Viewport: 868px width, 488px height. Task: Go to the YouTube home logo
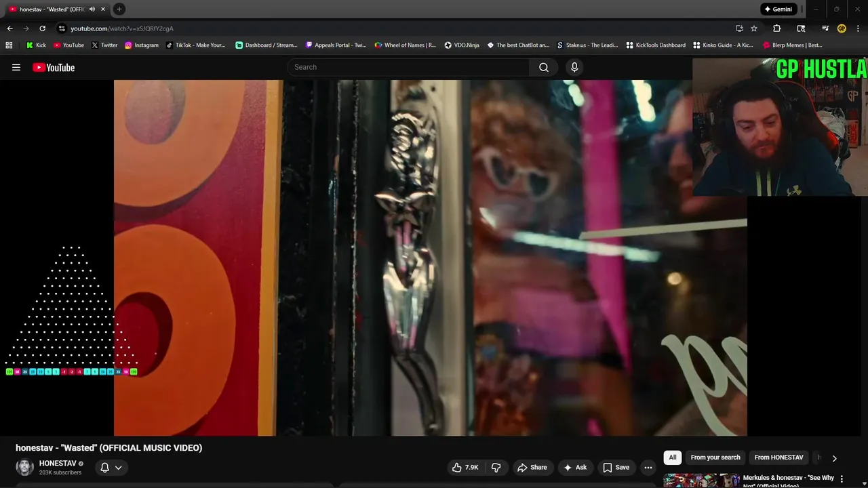(x=54, y=67)
